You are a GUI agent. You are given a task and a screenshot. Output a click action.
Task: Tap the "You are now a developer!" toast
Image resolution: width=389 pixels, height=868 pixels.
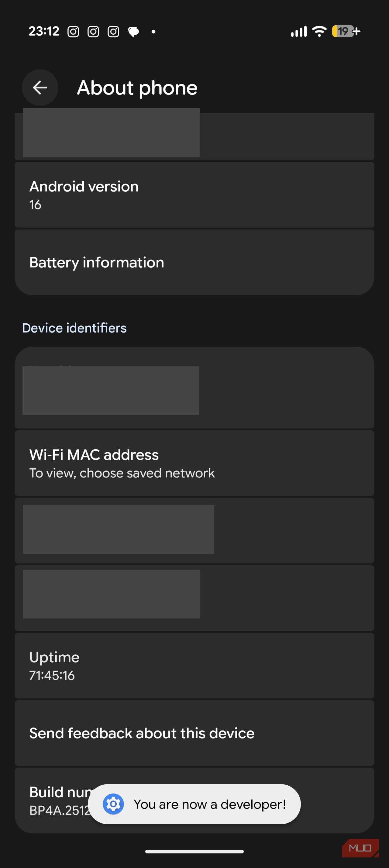pos(209,804)
